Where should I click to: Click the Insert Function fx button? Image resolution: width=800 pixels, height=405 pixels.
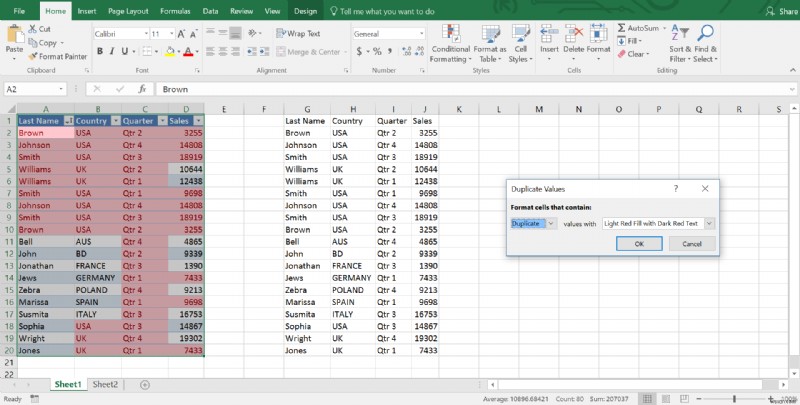coord(142,89)
